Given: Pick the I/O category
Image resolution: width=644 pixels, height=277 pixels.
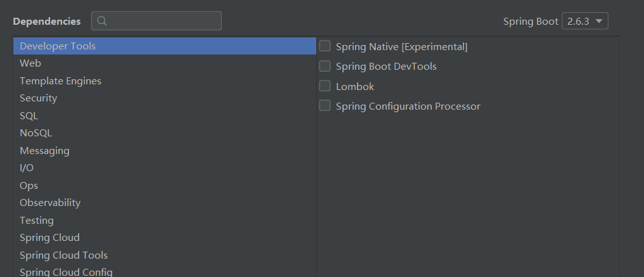Looking at the screenshot, I should pos(165,168).
